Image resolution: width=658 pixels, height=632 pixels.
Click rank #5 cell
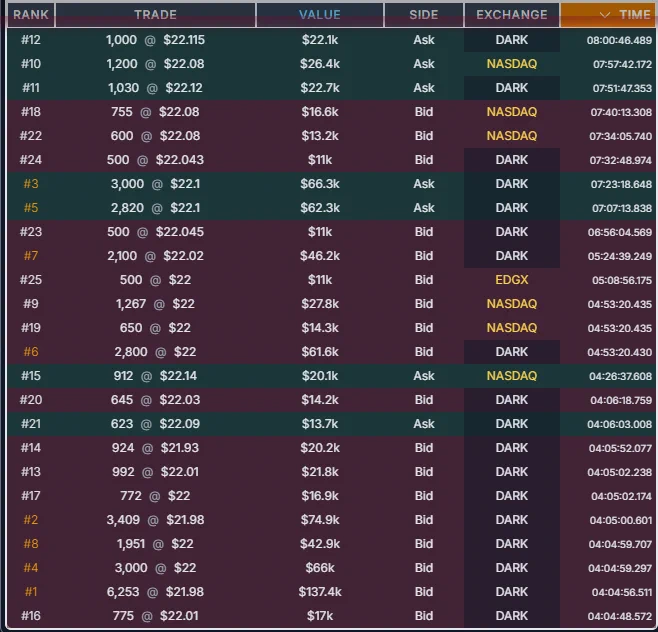pos(31,208)
